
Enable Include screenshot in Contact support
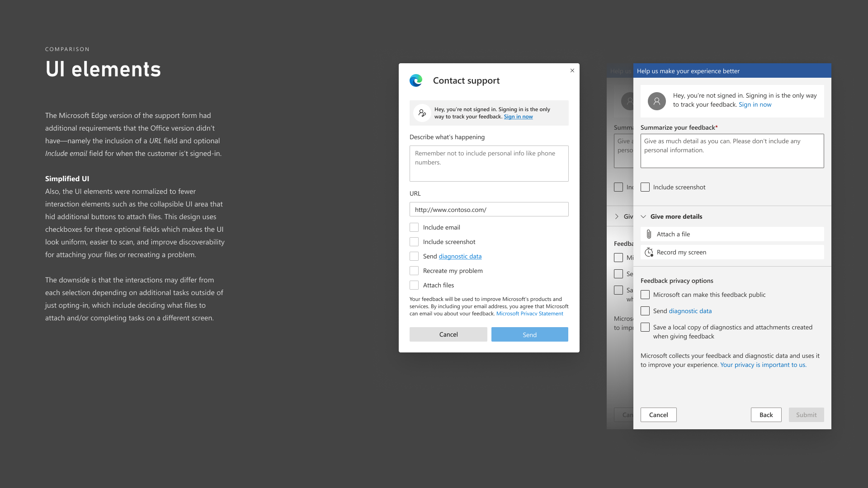[x=414, y=242]
